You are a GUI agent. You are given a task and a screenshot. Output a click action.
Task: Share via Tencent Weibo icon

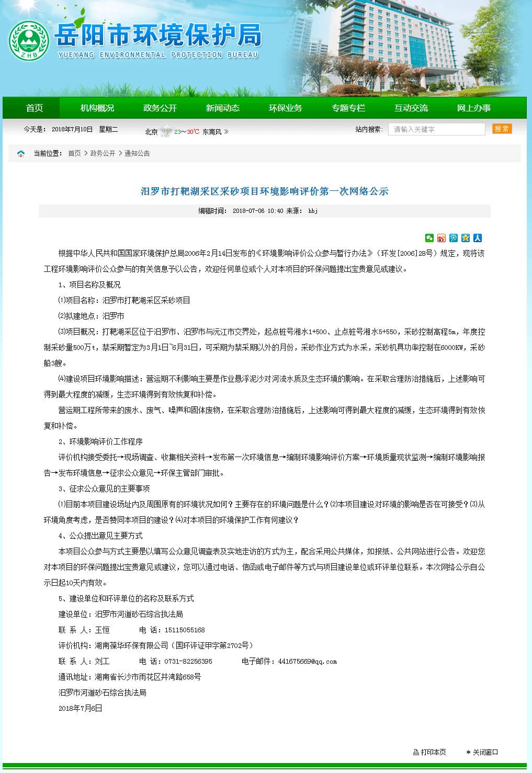point(453,238)
